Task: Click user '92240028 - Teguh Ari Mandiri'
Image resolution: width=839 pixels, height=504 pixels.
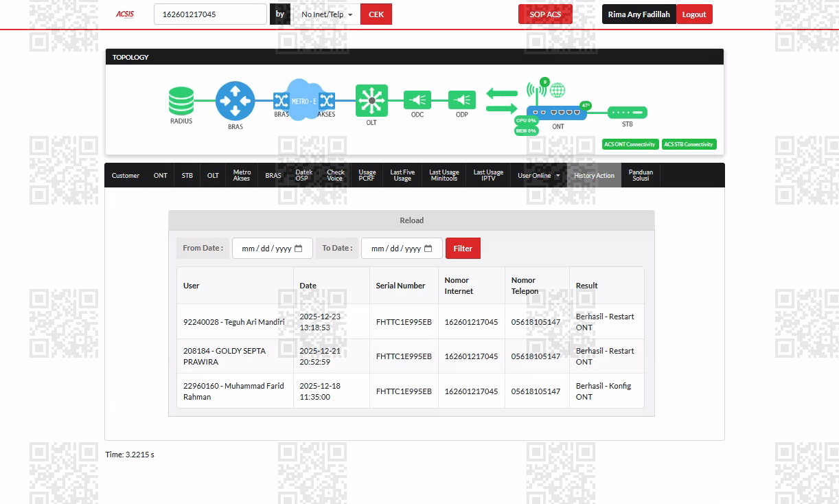Action: click(234, 322)
